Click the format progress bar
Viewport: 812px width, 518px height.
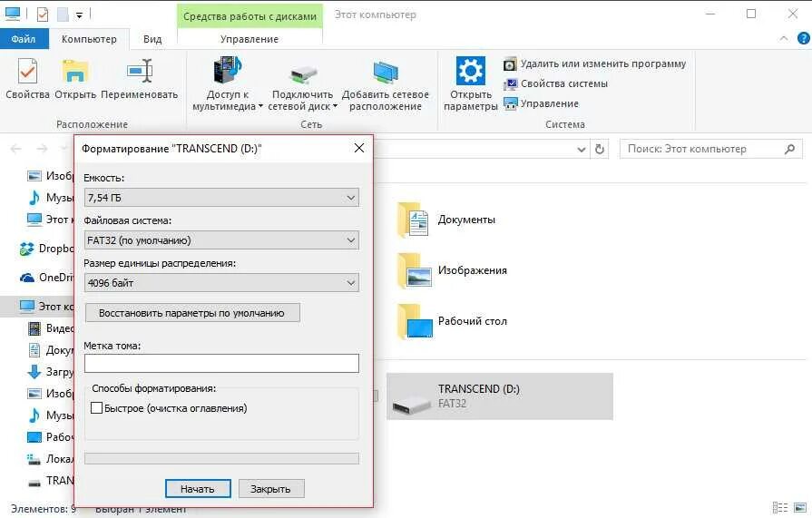[x=221, y=458]
